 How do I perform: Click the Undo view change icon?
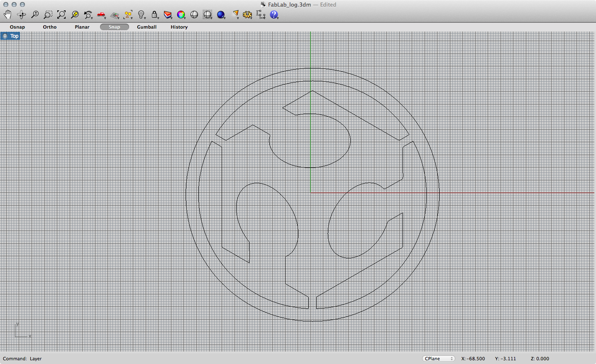88,15
